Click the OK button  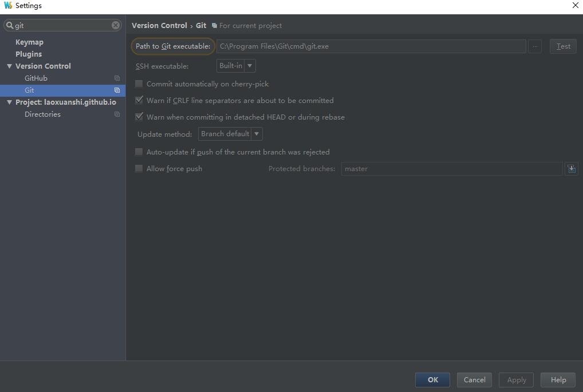[432, 380]
